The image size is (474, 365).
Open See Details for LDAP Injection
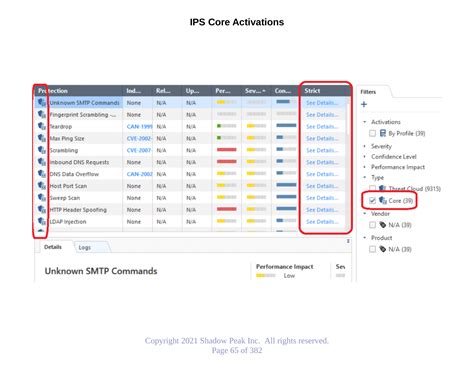pyautogui.click(x=322, y=222)
